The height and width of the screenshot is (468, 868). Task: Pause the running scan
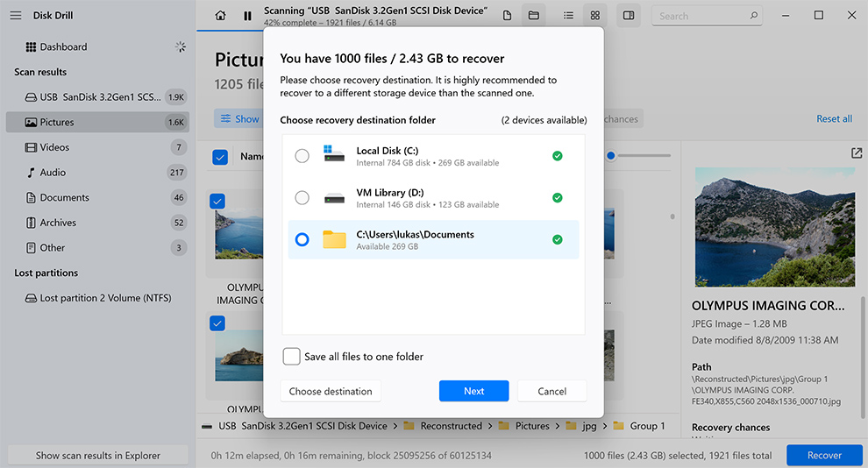click(247, 16)
